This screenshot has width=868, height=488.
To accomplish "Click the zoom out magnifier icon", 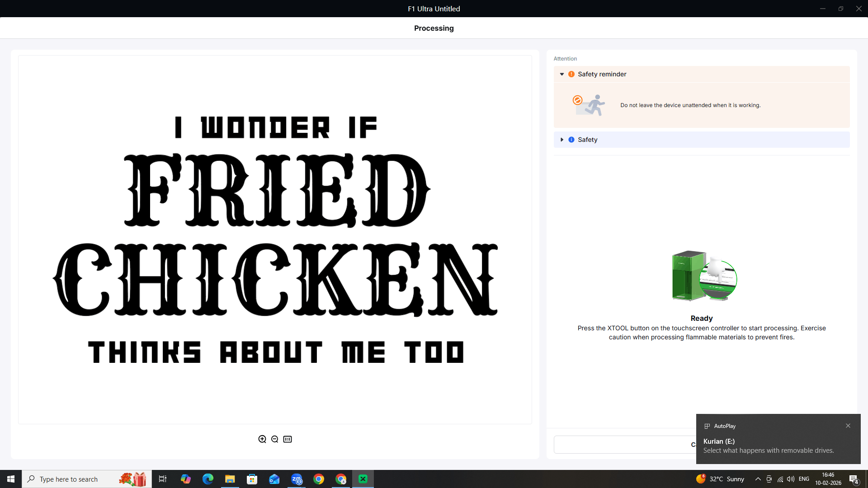I will click(x=275, y=439).
